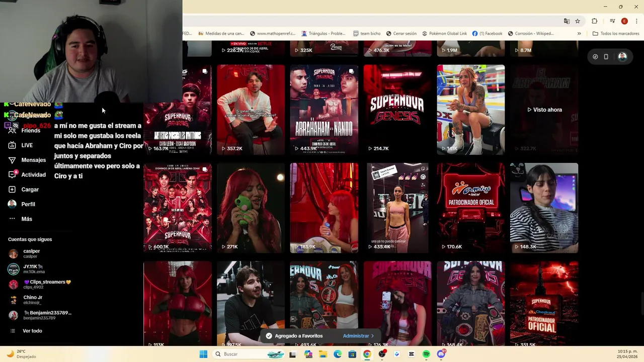Play the 'Visto ahora' video thumbnail

point(544,109)
